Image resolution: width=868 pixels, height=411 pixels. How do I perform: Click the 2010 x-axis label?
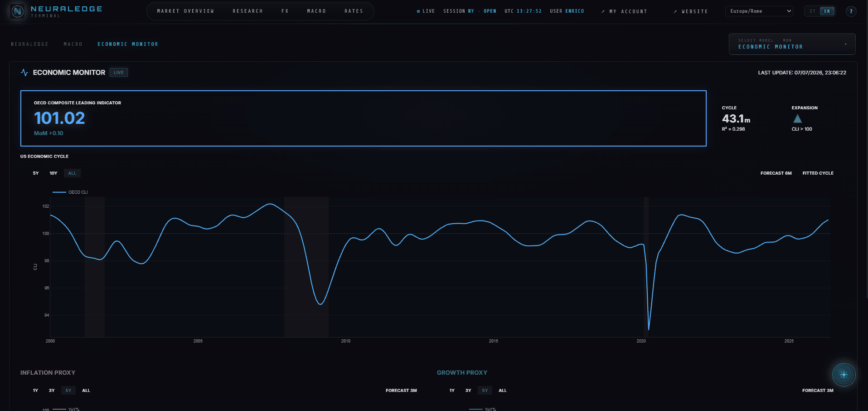pos(346,341)
